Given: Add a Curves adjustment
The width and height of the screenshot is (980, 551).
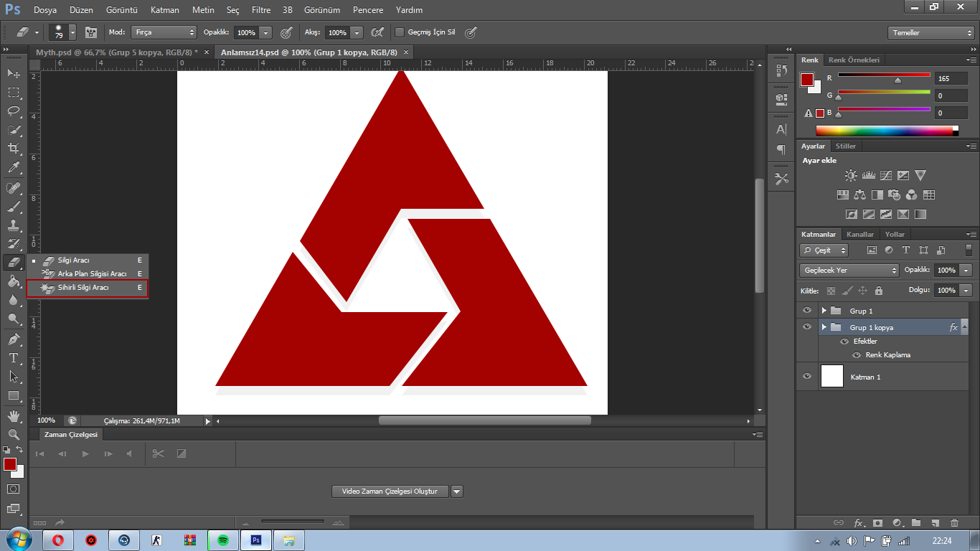Looking at the screenshot, I should point(886,175).
